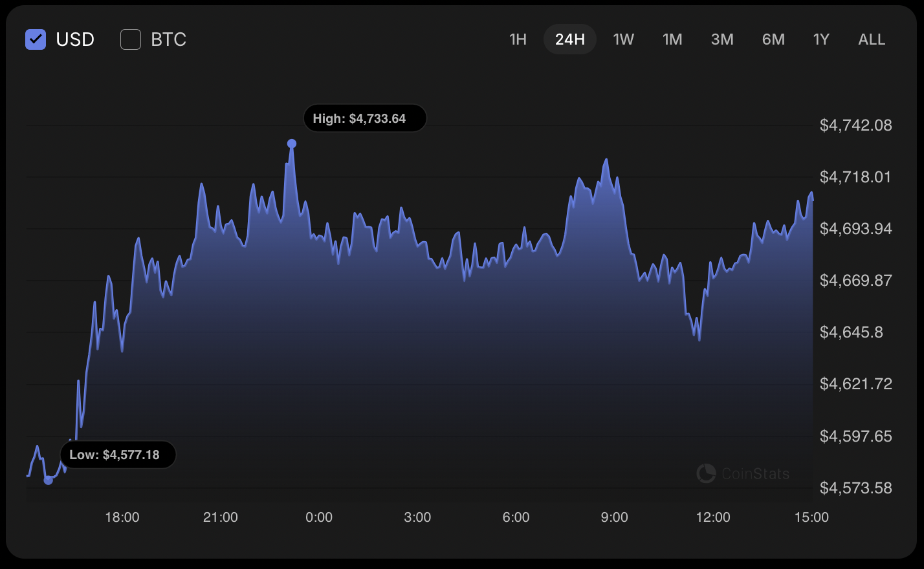The width and height of the screenshot is (924, 569).
Task: Show ALL time price history
Action: tap(872, 39)
